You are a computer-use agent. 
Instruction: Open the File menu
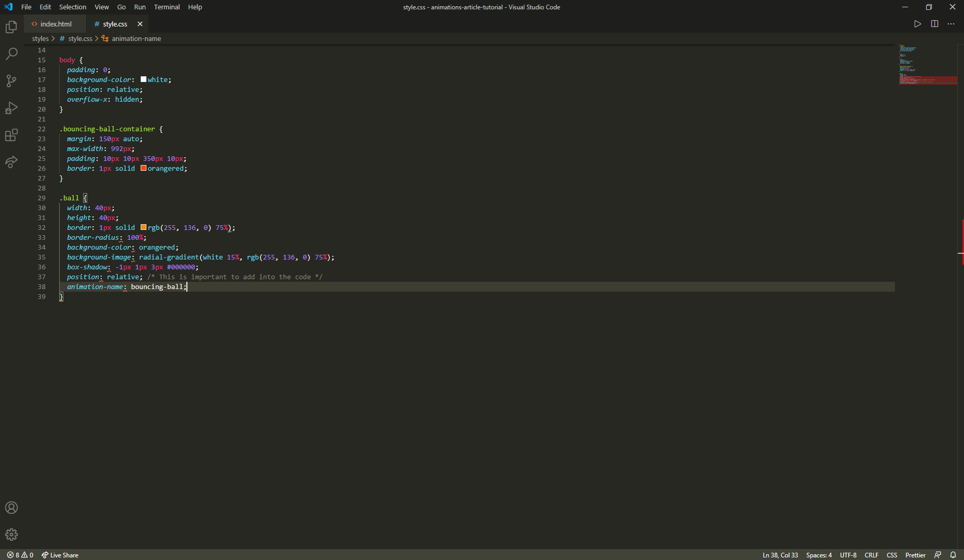click(x=26, y=7)
